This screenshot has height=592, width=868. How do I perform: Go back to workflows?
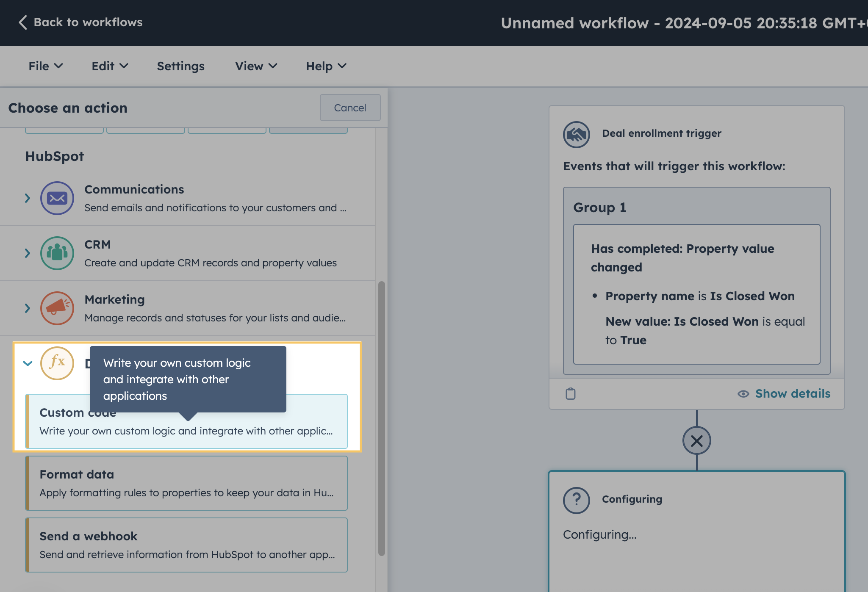pyautogui.click(x=80, y=22)
